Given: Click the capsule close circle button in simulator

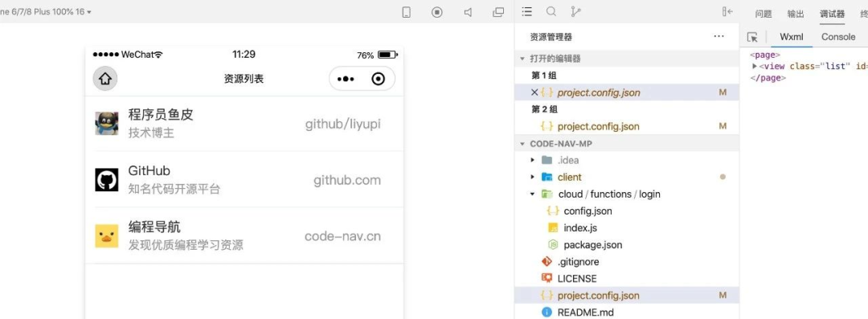Looking at the screenshot, I should 378,79.
